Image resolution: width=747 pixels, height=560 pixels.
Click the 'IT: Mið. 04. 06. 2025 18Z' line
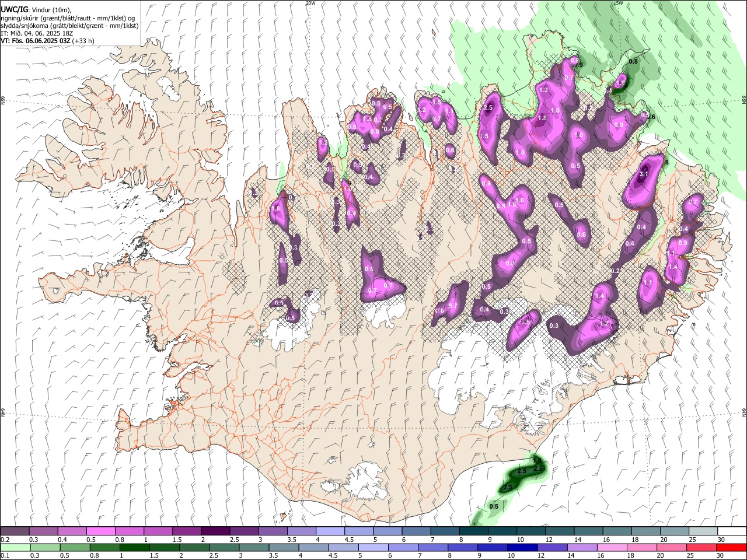click(x=37, y=33)
